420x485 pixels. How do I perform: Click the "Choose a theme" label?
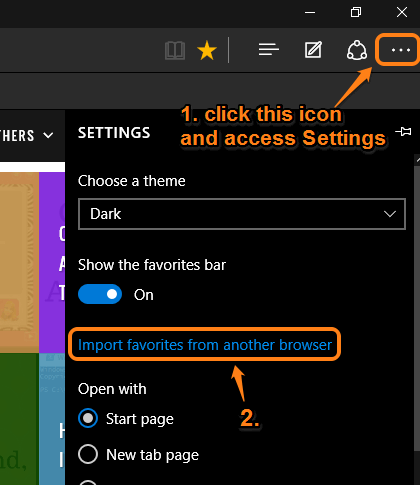[132, 181]
